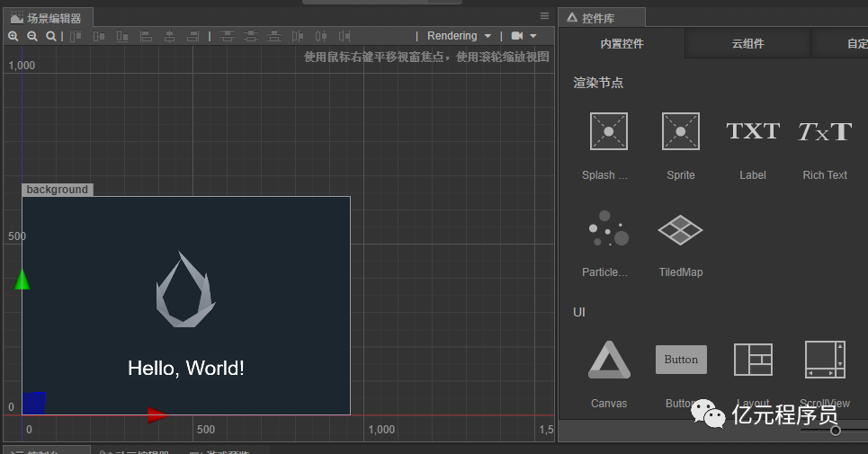Screen dimensions: 868x454
Task: Click the green Y-axis gizmo arrow
Action: coord(22,280)
